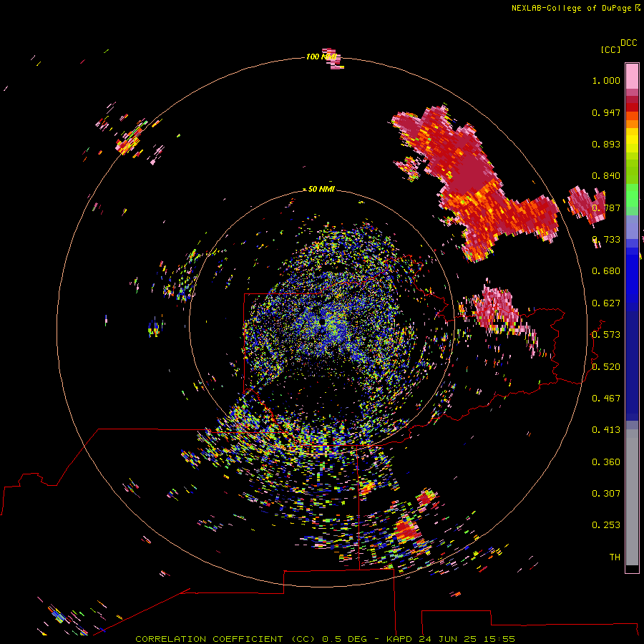The height and width of the screenshot is (644, 644).
Task: Pick the light pink swatch atop color bar
Action: 632,76
